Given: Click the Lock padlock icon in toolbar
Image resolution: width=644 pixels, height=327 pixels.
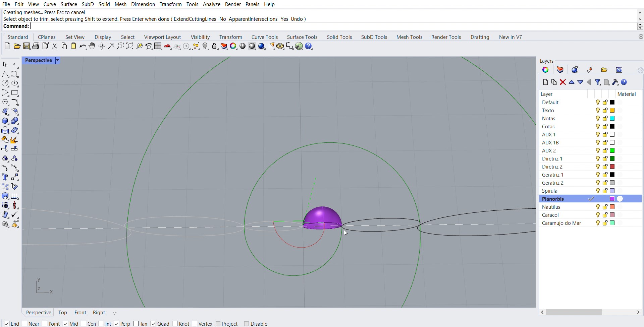Looking at the screenshot, I should click(215, 46).
